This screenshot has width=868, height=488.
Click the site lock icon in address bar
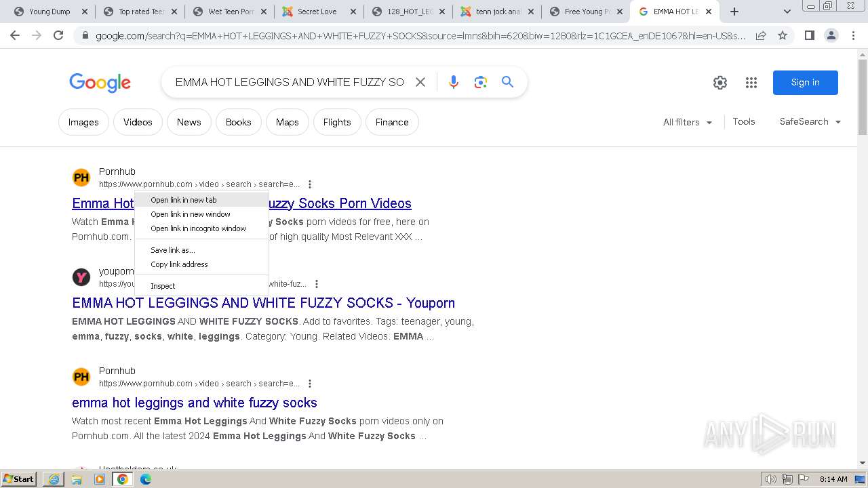click(85, 35)
